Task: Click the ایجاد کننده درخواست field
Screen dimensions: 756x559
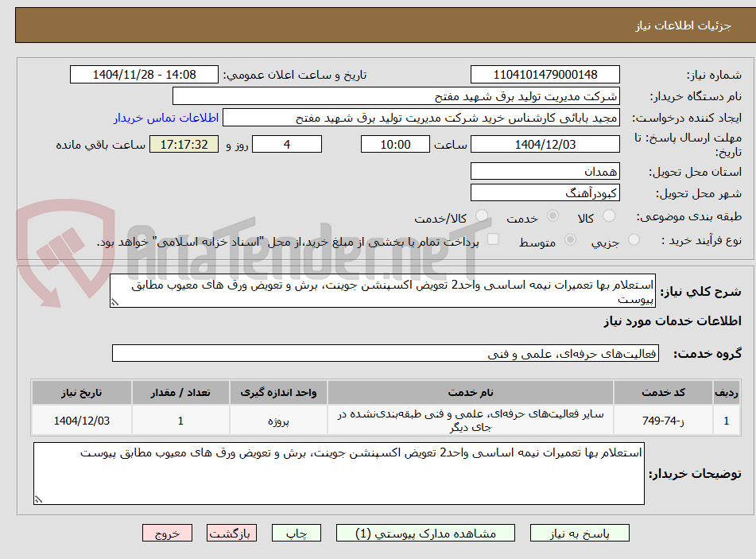Action: [421, 118]
